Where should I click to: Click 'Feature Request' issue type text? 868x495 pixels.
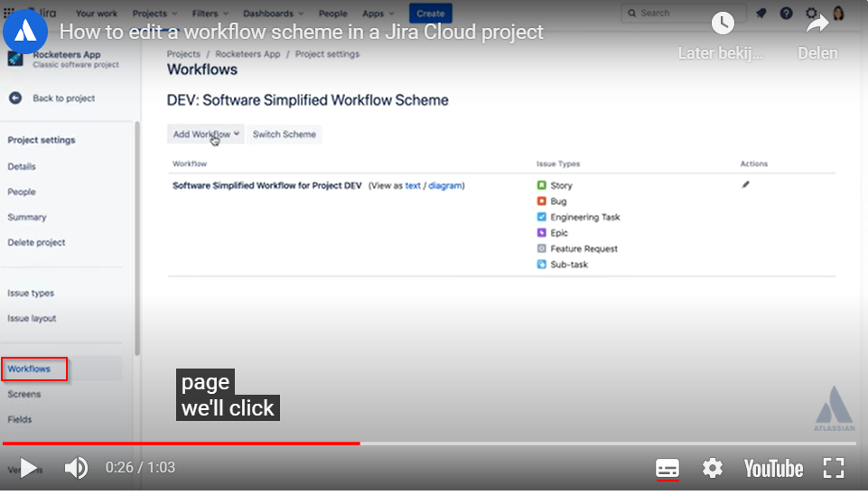pos(584,248)
